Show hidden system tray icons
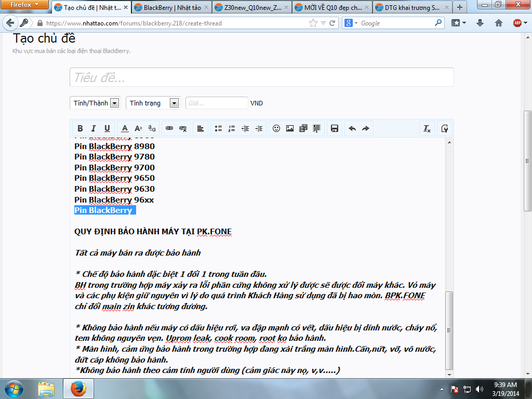This screenshot has width=532, height=399. click(x=442, y=389)
